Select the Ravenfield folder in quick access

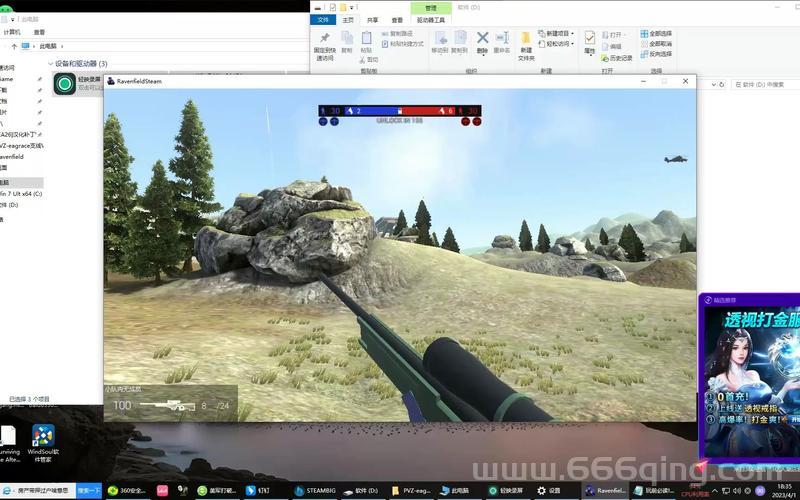[x=12, y=157]
